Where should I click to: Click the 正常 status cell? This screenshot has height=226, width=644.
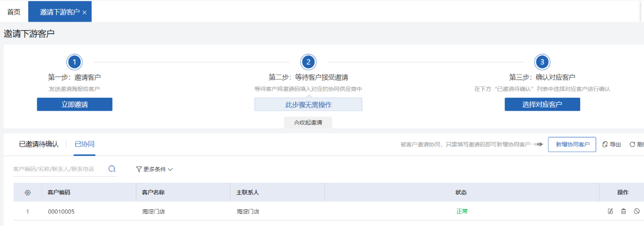(462, 211)
